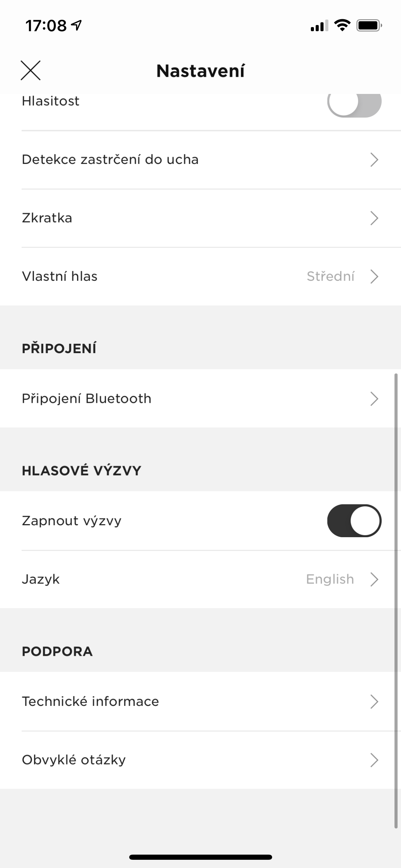Tap the Obvyklé otázky chevron icon
Image resolution: width=401 pixels, height=868 pixels.
click(374, 760)
